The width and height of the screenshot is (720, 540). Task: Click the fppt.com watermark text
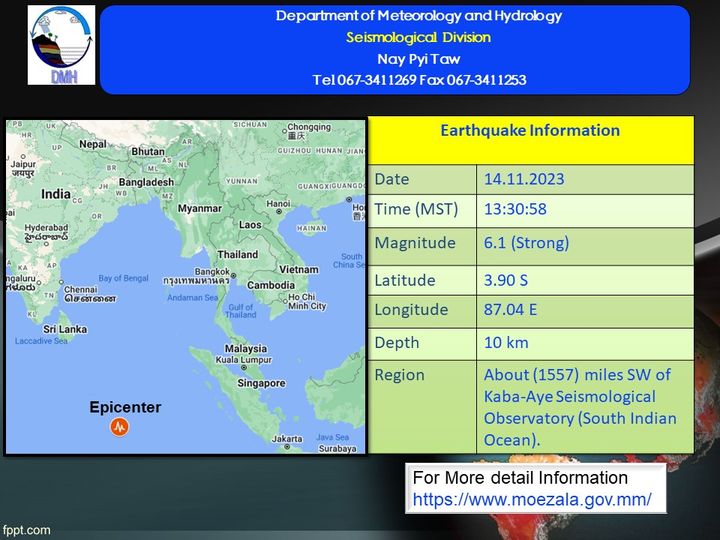(x=26, y=529)
